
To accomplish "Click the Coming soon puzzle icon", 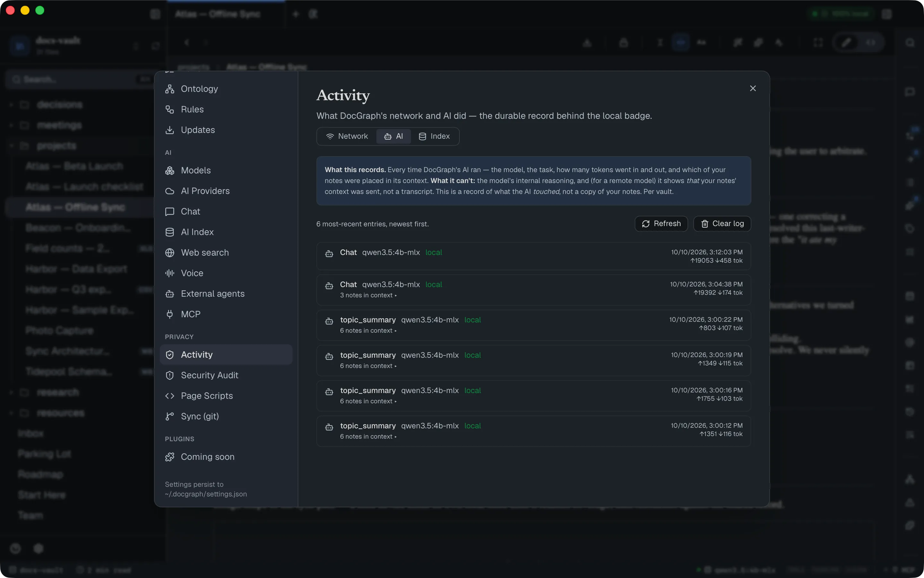I will [x=169, y=457].
